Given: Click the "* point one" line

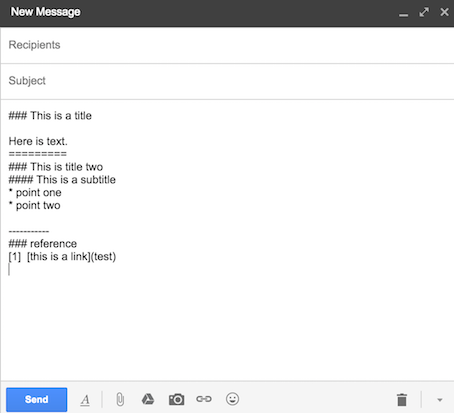Looking at the screenshot, I should 35,193.
